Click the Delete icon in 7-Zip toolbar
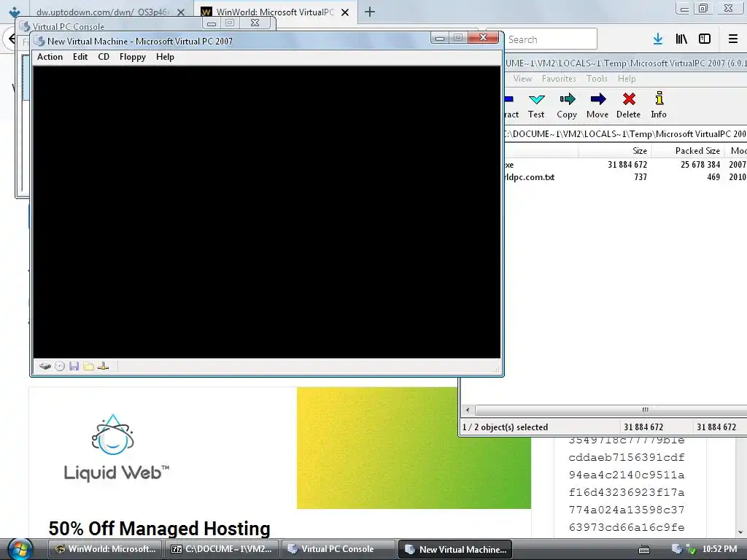The image size is (747, 560). [x=629, y=105]
